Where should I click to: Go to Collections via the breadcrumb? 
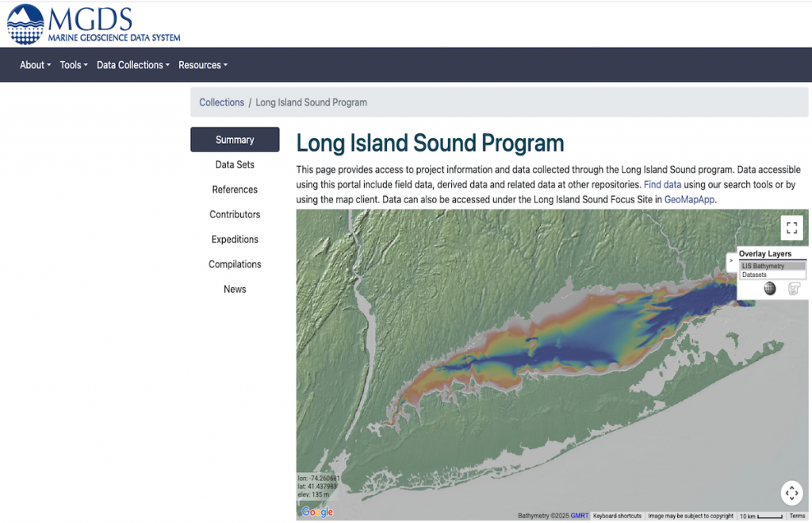221,102
